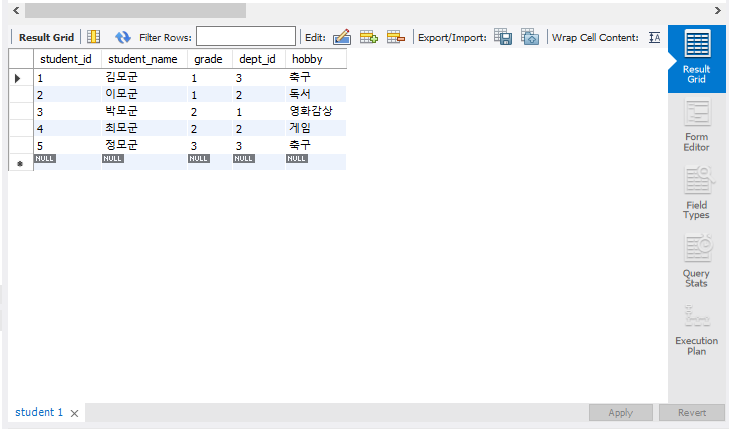Switch to the student 1 tab
729x429 pixels.
(x=39, y=412)
